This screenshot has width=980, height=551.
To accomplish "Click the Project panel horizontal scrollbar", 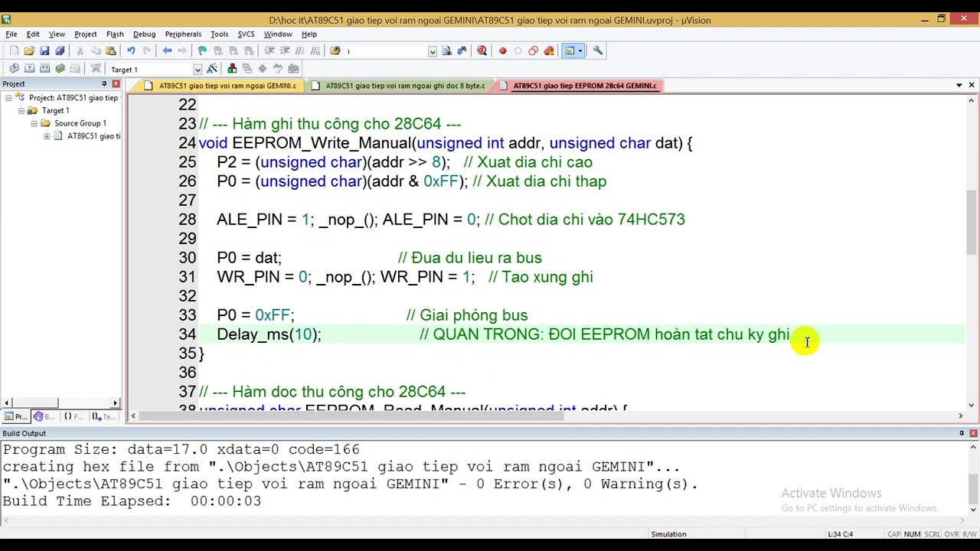I will click(x=60, y=403).
